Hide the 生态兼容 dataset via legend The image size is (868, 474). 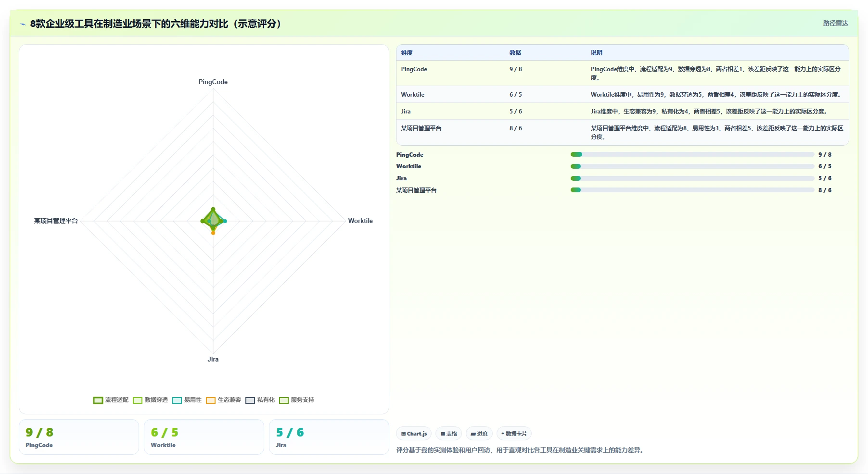pyautogui.click(x=224, y=400)
